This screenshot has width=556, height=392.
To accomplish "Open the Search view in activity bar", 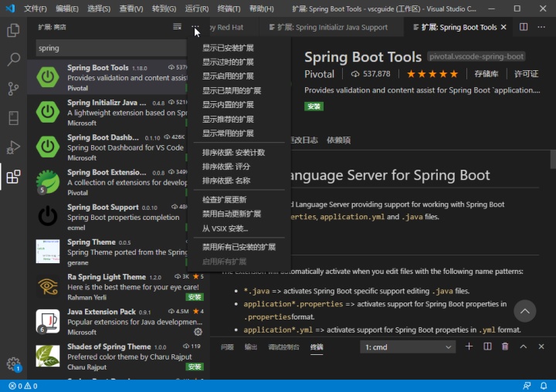I will click(13, 59).
